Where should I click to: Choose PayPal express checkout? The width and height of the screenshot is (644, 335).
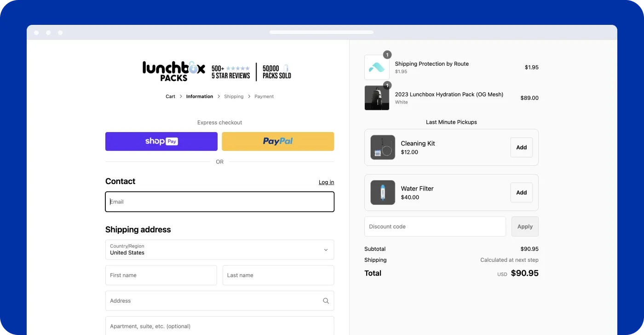coord(278,141)
